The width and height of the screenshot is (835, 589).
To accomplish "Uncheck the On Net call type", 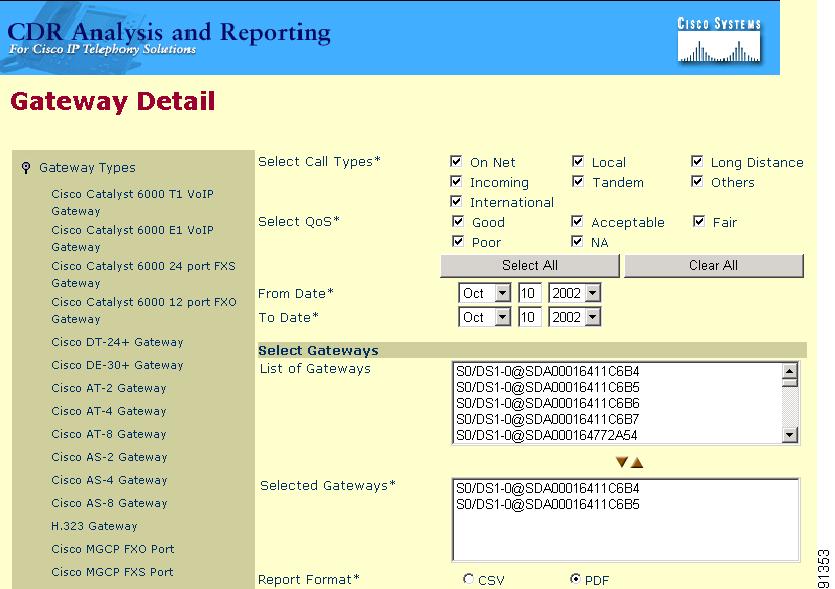I will click(x=456, y=161).
